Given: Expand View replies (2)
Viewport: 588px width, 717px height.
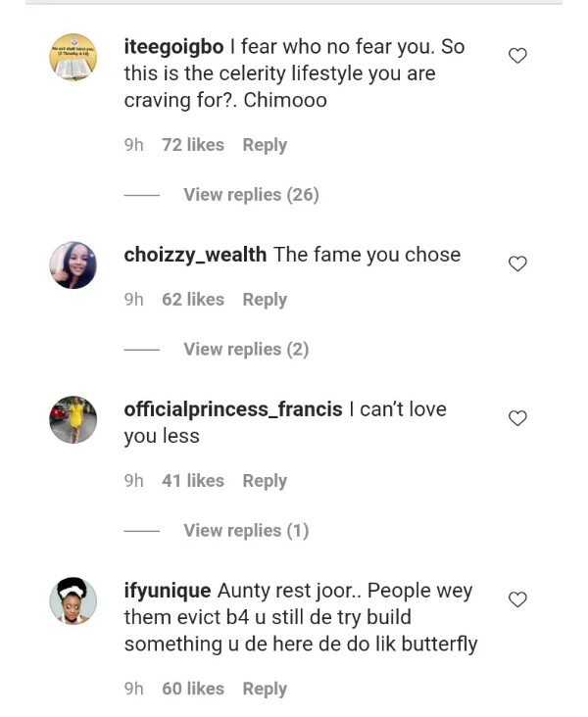Looking at the screenshot, I should click(246, 350).
